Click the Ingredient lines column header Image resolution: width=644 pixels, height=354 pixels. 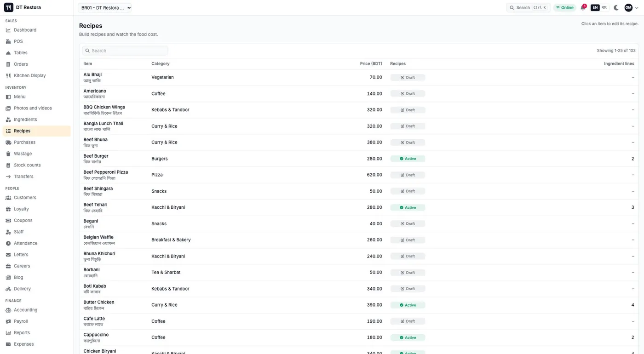619,64
